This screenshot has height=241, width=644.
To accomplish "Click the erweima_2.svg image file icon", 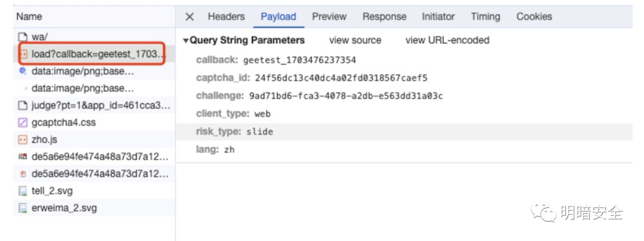I will coord(23,208).
